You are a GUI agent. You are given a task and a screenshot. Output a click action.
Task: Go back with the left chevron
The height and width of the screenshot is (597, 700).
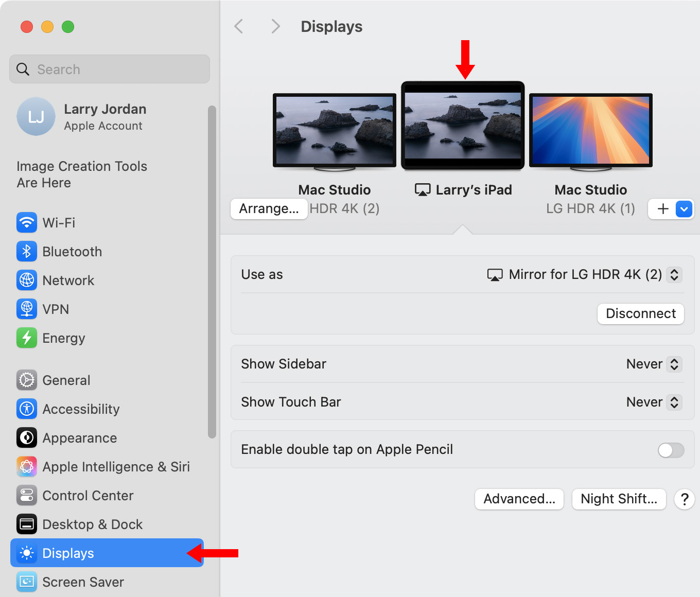pyautogui.click(x=238, y=26)
